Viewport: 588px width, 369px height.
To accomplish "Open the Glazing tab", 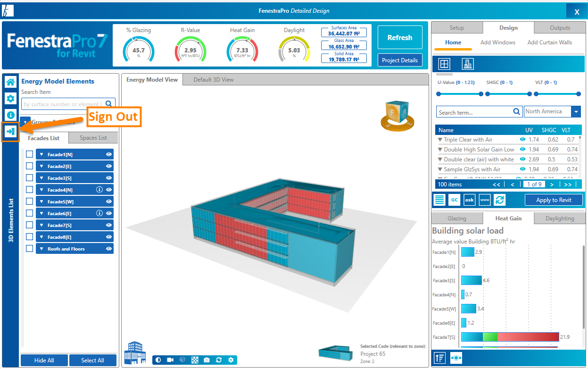I will click(x=456, y=218).
